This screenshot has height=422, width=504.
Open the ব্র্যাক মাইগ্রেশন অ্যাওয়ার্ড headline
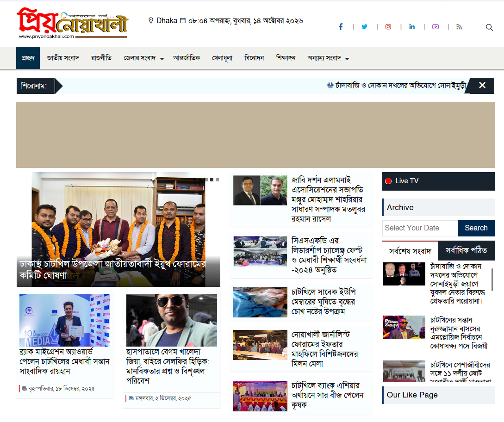65,361
